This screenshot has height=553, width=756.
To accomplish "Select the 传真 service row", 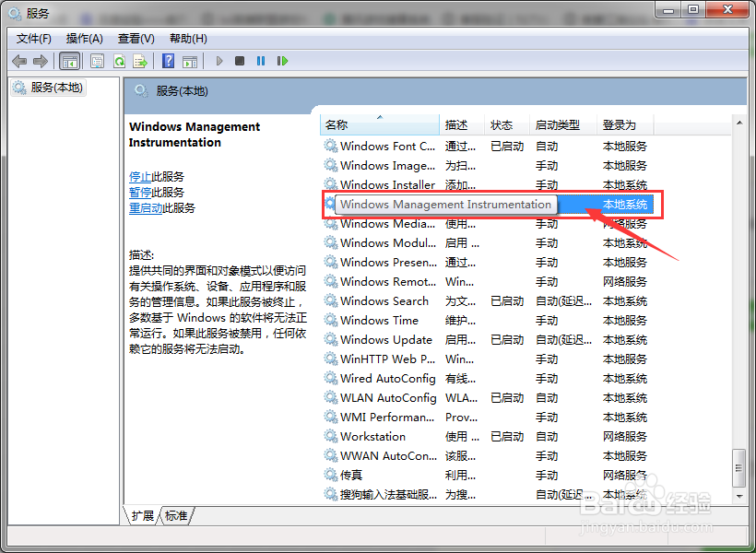I will (x=486, y=476).
